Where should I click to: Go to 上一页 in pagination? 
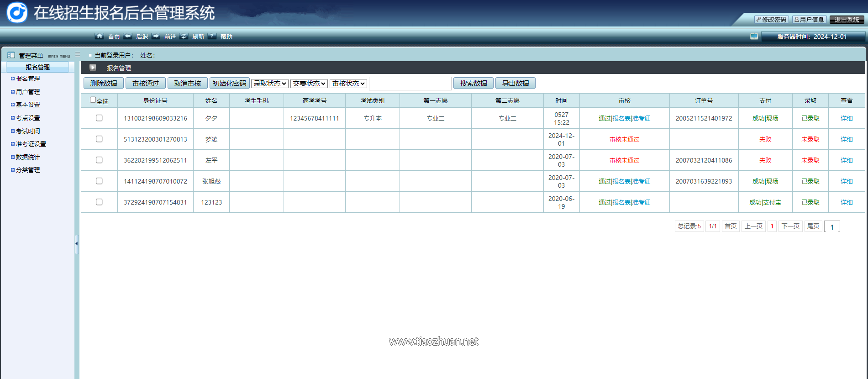(753, 226)
